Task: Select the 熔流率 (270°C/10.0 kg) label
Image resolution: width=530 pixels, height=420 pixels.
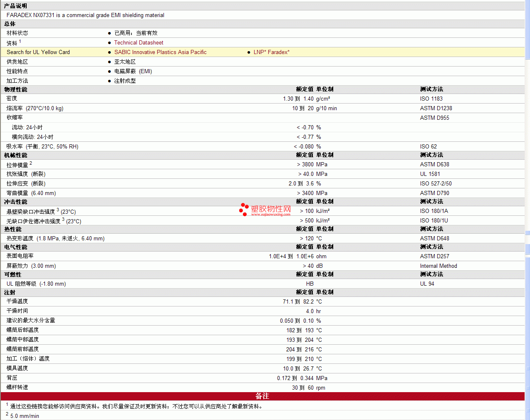Action: click(x=35, y=108)
